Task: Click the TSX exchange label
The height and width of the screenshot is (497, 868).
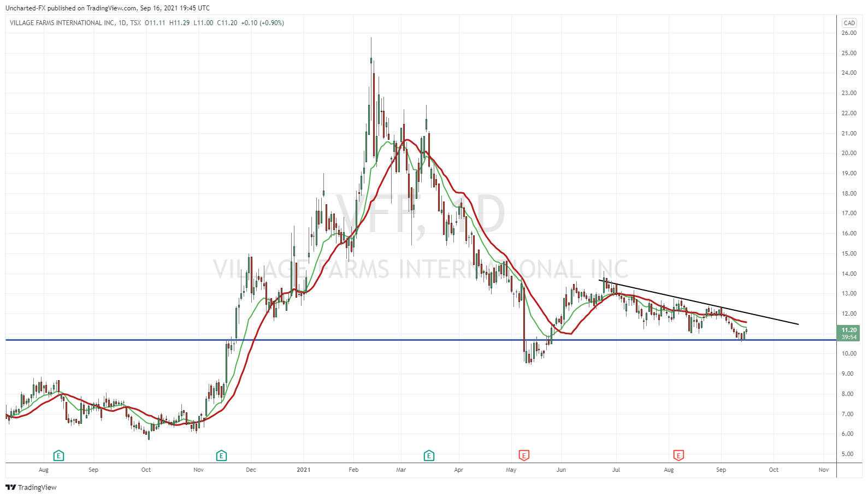Action: pyautogui.click(x=135, y=23)
